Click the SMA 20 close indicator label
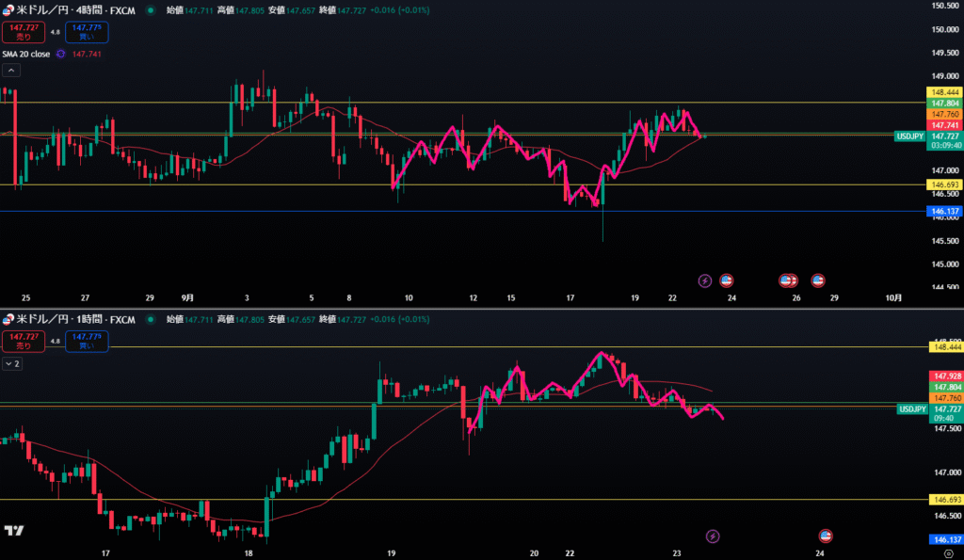This screenshot has width=964, height=560. tap(25, 54)
